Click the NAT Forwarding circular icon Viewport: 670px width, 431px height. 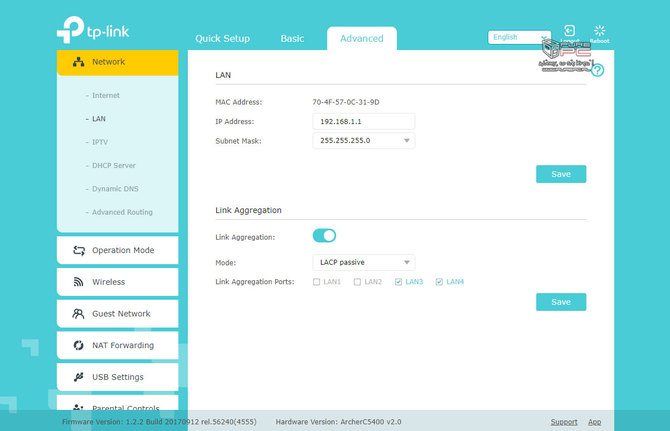pyautogui.click(x=78, y=345)
